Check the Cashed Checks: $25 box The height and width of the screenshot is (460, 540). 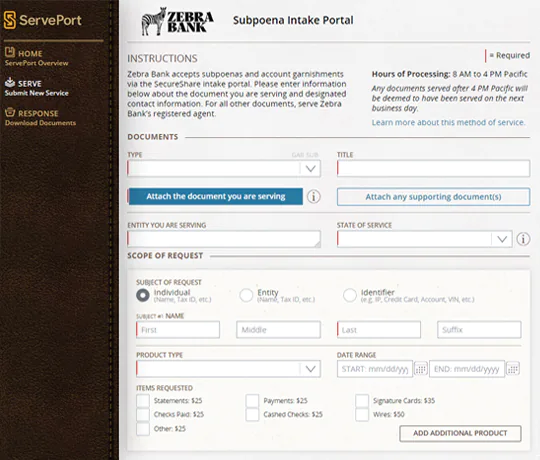tap(252, 415)
